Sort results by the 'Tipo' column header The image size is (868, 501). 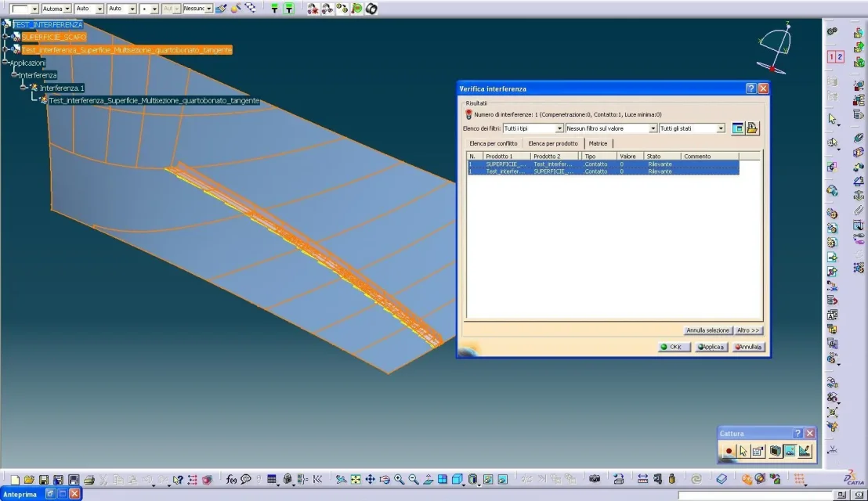click(x=599, y=157)
